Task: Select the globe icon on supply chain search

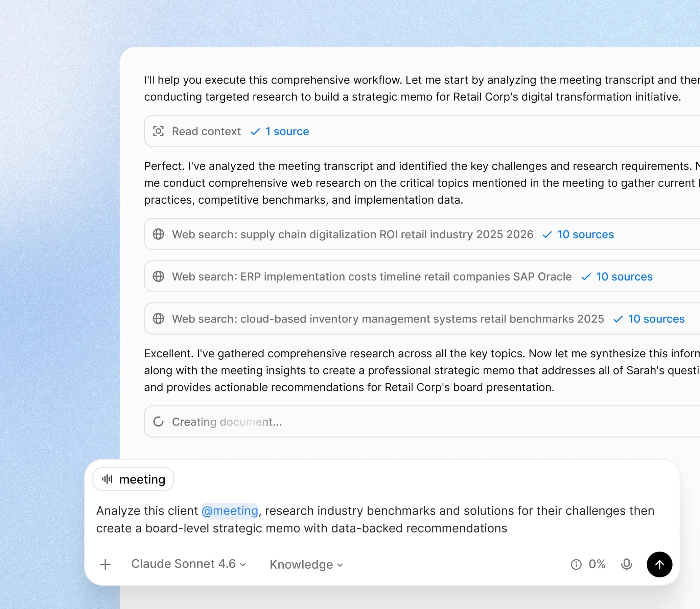Action: pos(158,234)
